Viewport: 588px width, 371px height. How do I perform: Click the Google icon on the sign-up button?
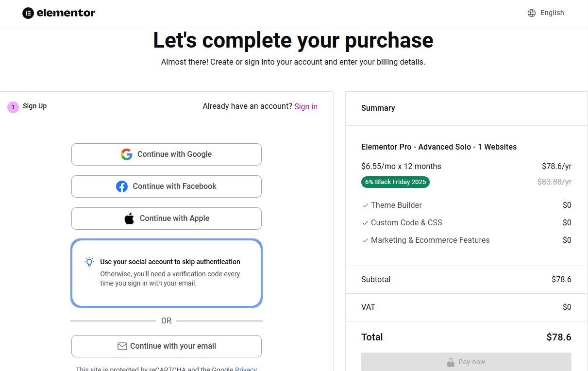coord(127,154)
